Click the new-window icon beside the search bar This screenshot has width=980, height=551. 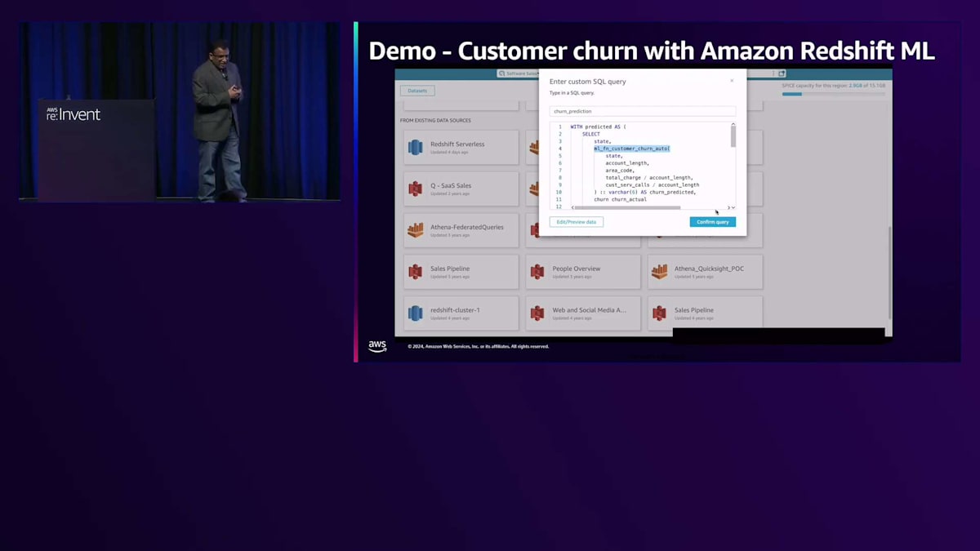point(782,73)
